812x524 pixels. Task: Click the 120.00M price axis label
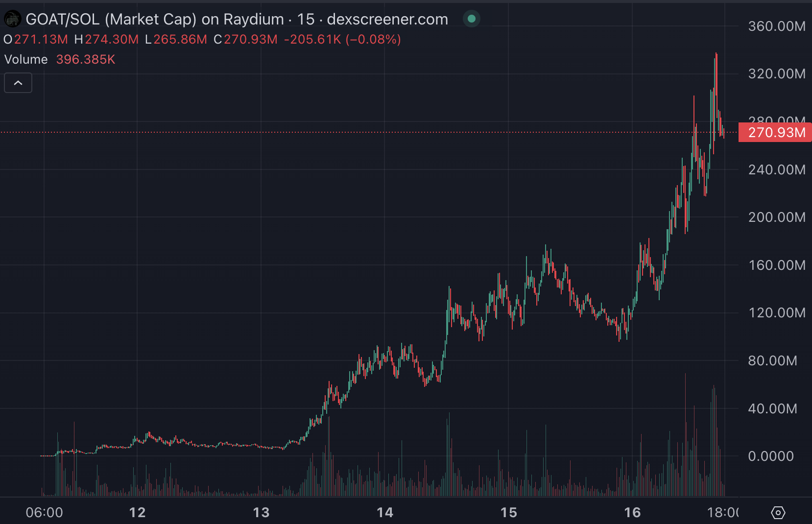pos(776,312)
